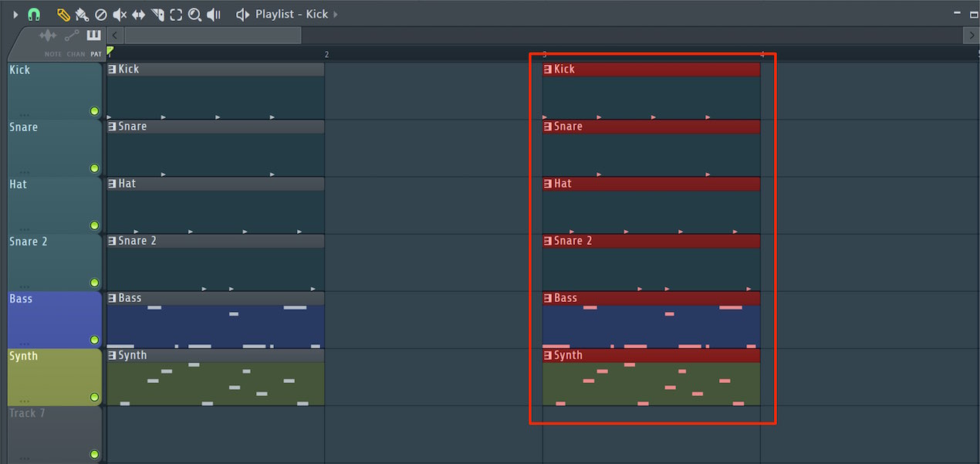Image resolution: width=980 pixels, height=464 pixels.
Task: Select the Synth track header
Action: click(x=55, y=376)
